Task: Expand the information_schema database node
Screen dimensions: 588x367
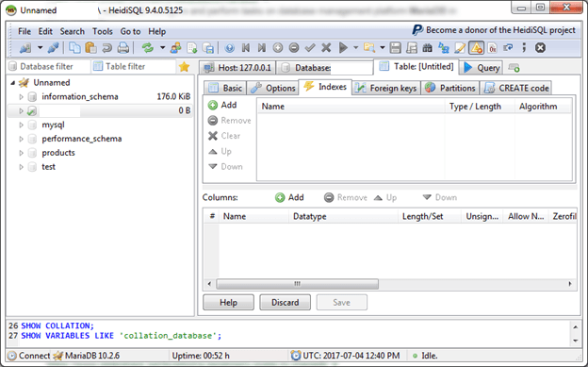Action: (21, 97)
